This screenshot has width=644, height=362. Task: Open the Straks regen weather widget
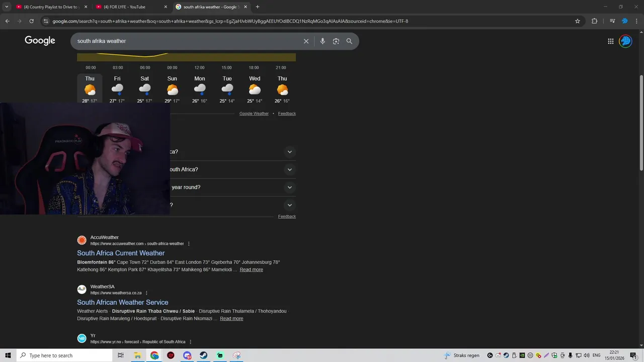coord(462,355)
